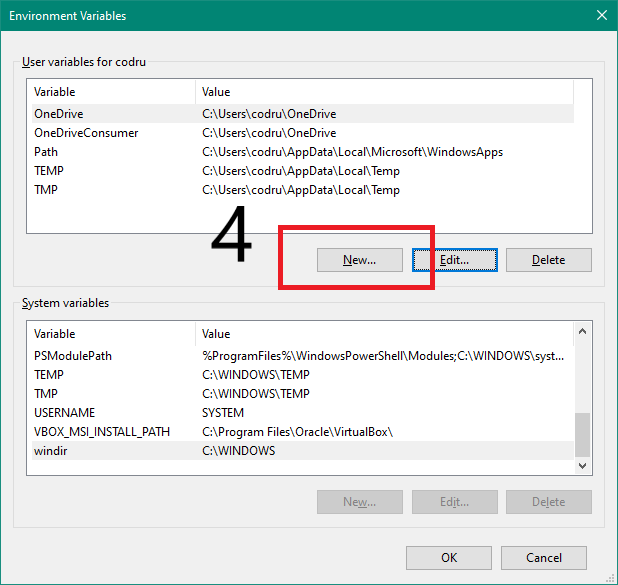Select the user Path variable
Image resolution: width=618 pixels, height=585 pixels.
46,152
